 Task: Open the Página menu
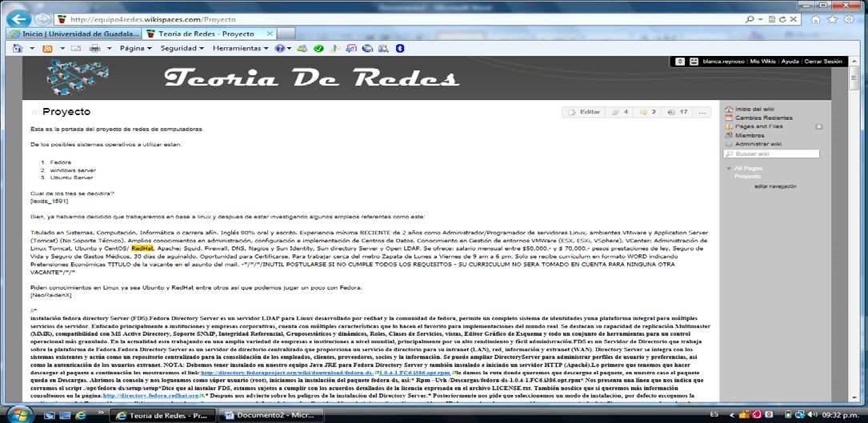pyautogui.click(x=136, y=48)
